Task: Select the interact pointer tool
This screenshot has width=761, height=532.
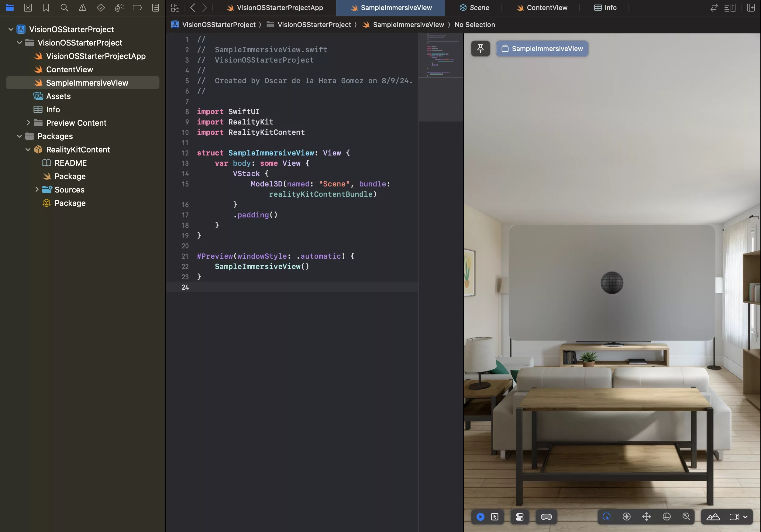Action: pos(607,517)
